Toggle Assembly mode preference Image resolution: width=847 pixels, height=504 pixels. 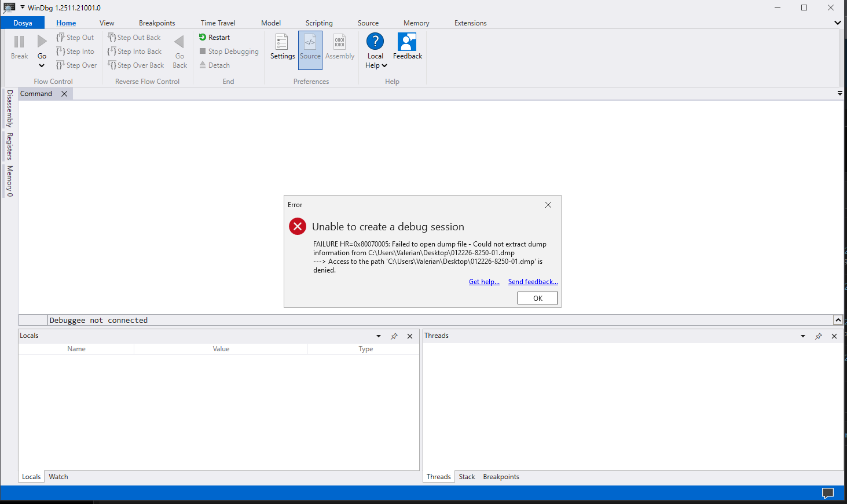click(x=340, y=46)
